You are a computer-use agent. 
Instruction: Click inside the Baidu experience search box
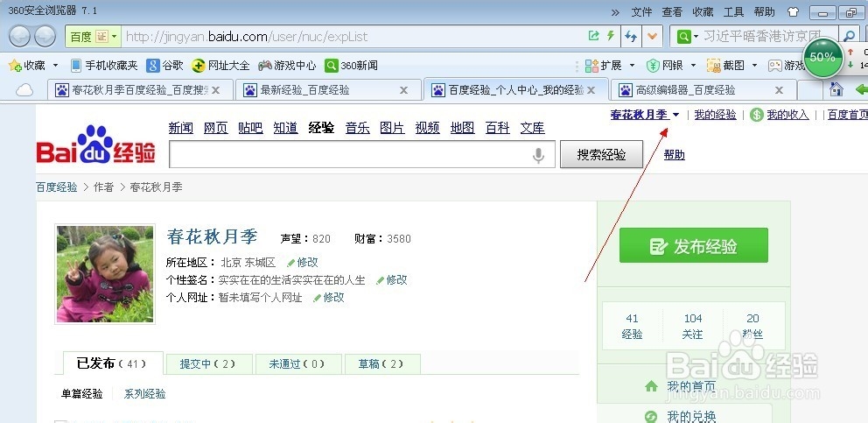click(x=361, y=154)
